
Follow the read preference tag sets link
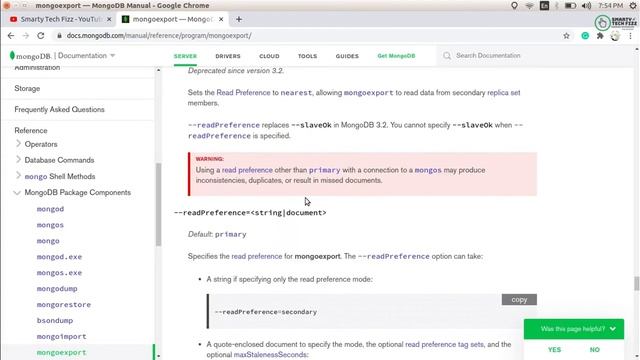click(x=444, y=344)
